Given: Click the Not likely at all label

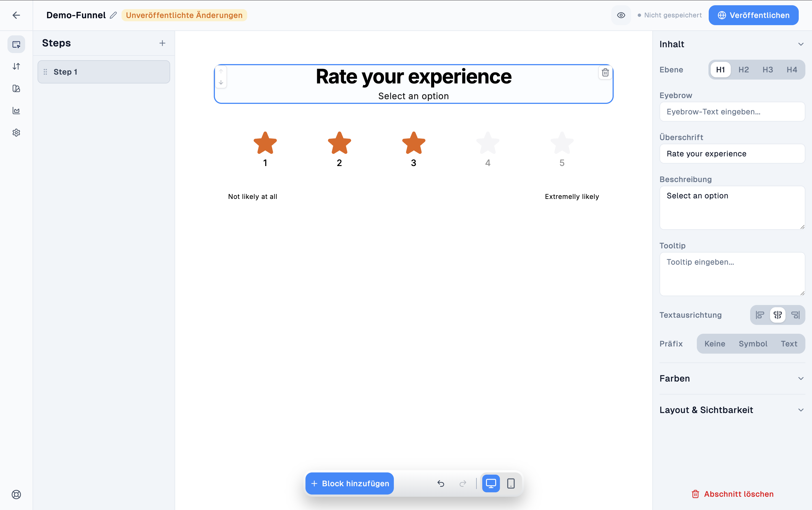Looking at the screenshot, I should tap(252, 197).
